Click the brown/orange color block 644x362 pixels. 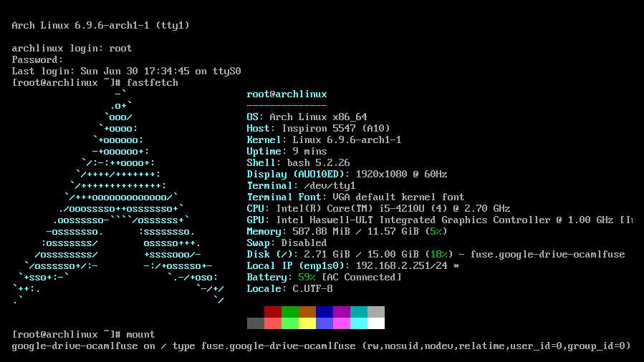click(x=307, y=312)
